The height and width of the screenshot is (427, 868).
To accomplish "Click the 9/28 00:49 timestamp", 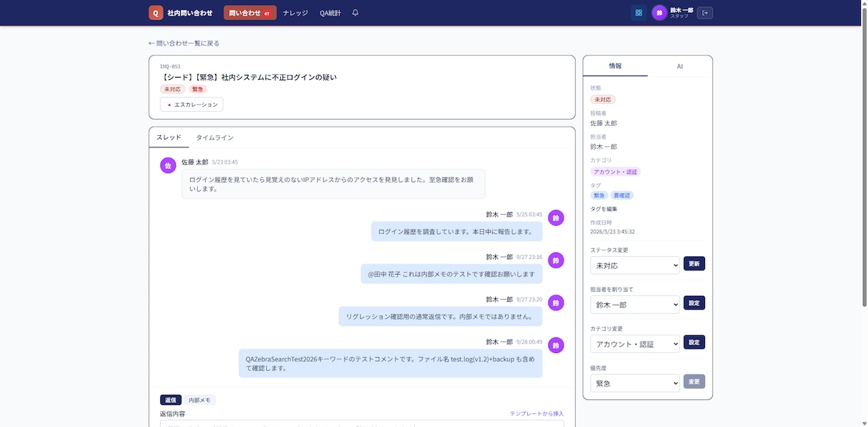I will [x=529, y=342].
